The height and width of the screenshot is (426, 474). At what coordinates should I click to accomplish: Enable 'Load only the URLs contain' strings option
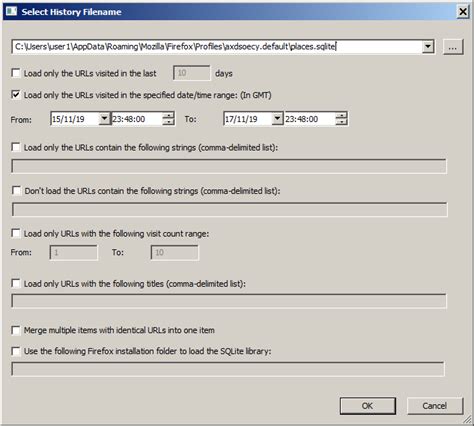[16, 147]
